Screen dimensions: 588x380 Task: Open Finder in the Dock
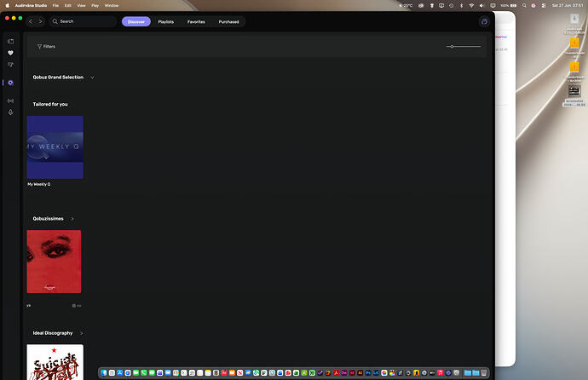(x=103, y=373)
